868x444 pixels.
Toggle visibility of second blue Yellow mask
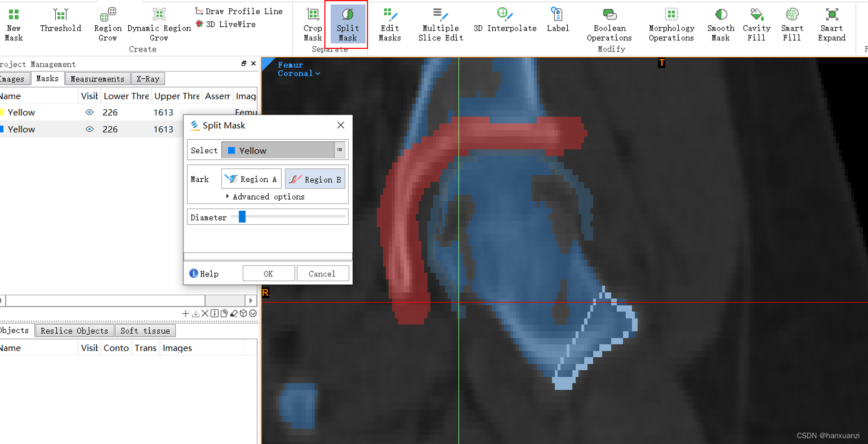89,129
